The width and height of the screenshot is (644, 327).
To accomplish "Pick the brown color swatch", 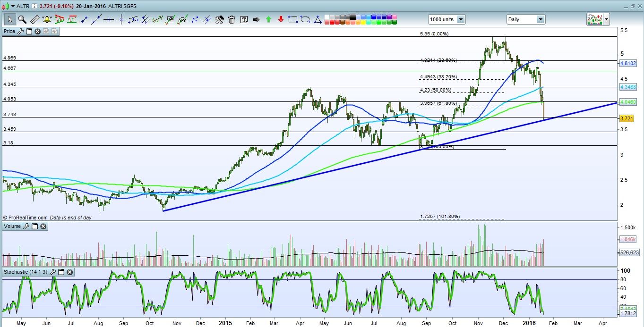I will pyautogui.click(x=343, y=22).
